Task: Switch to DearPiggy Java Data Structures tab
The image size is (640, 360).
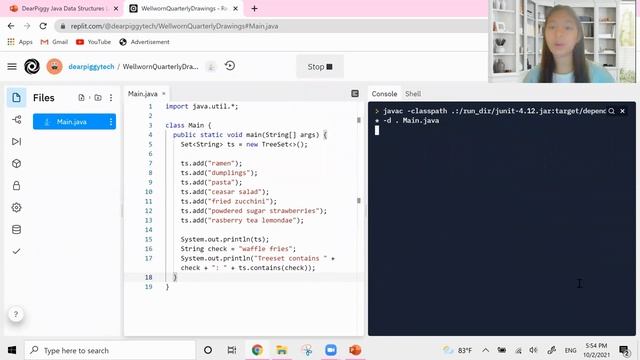Action: pos(62,9)
